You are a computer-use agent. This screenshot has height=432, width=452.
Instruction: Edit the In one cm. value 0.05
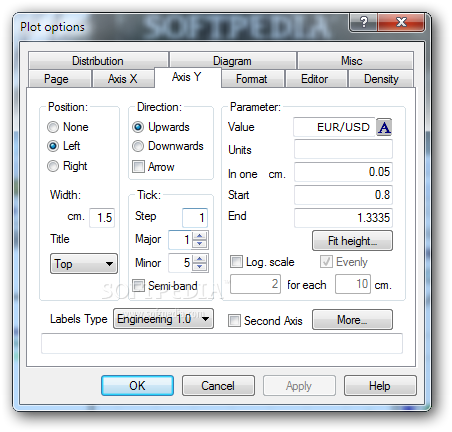point(343,172)
